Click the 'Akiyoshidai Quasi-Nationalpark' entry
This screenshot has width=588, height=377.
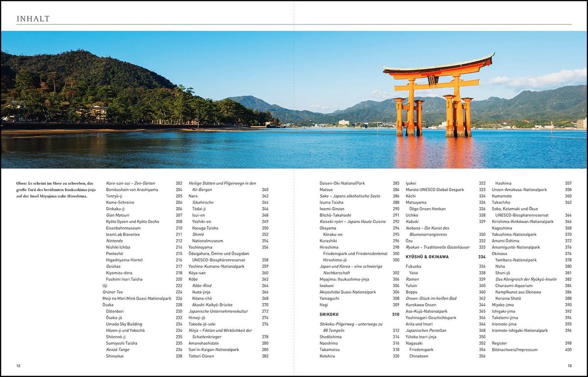tap(347, 292)
